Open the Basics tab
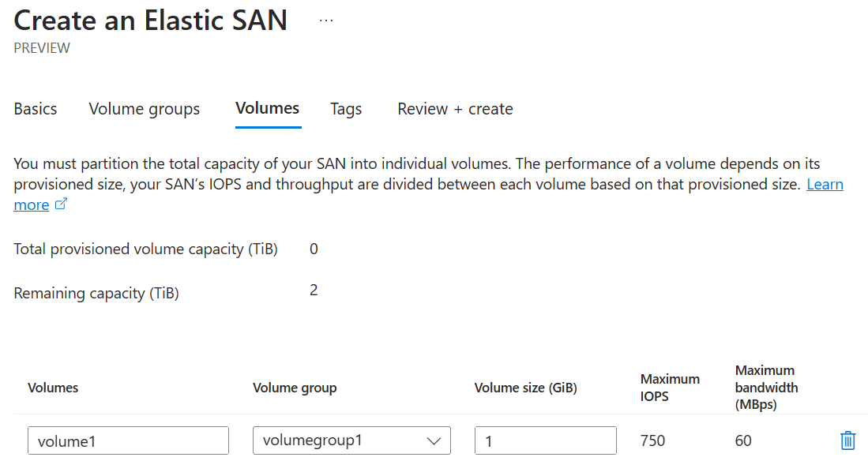This screenshot has width=868, height=461. click(x=36, y=109)
